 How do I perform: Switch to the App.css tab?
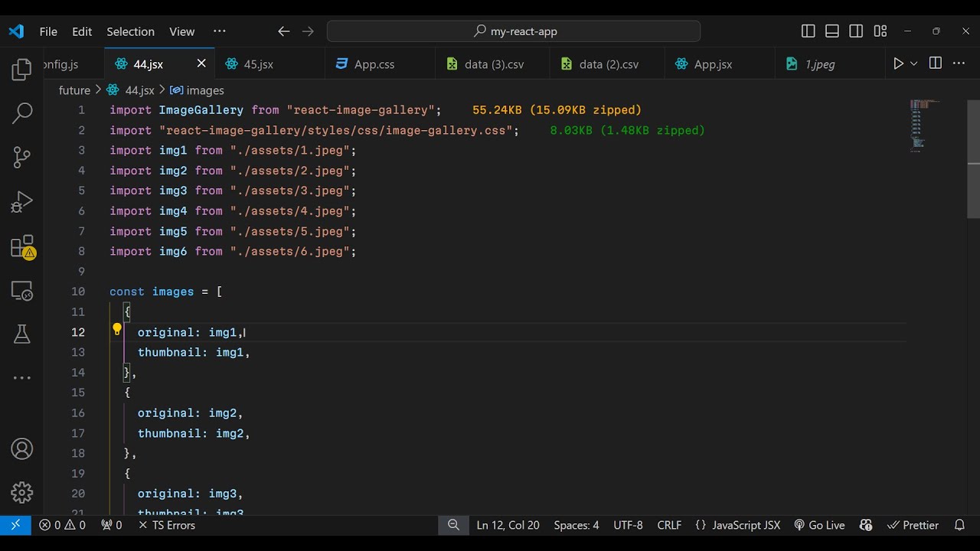(380, 64)
